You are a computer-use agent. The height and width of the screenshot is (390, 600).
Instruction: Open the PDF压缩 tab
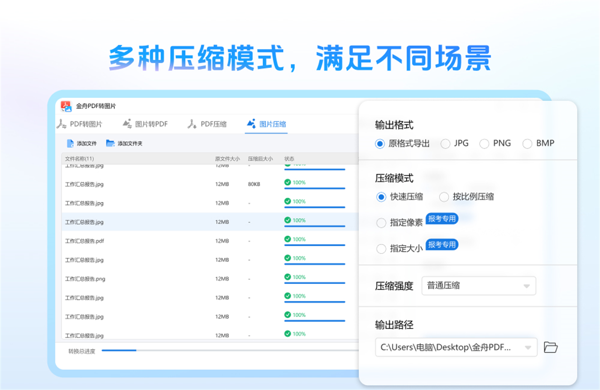[x=207, y=124]
